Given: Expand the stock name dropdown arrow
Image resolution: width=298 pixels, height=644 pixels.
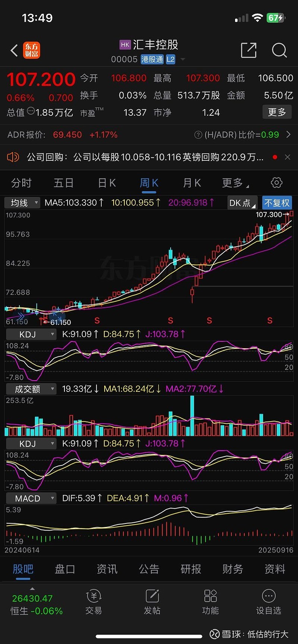Looking at the screenshot, I should (x=183, y=59).
